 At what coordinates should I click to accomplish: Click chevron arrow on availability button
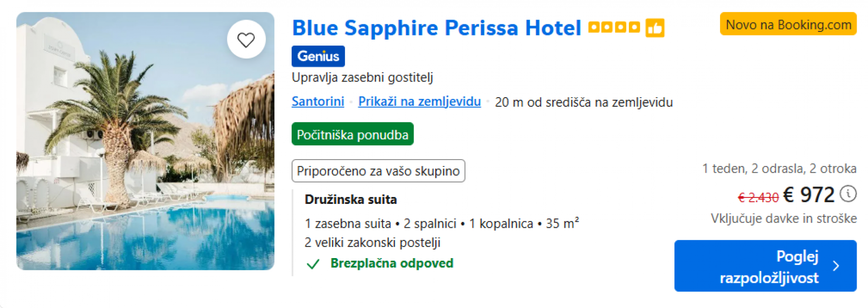(x=836, y=266)
